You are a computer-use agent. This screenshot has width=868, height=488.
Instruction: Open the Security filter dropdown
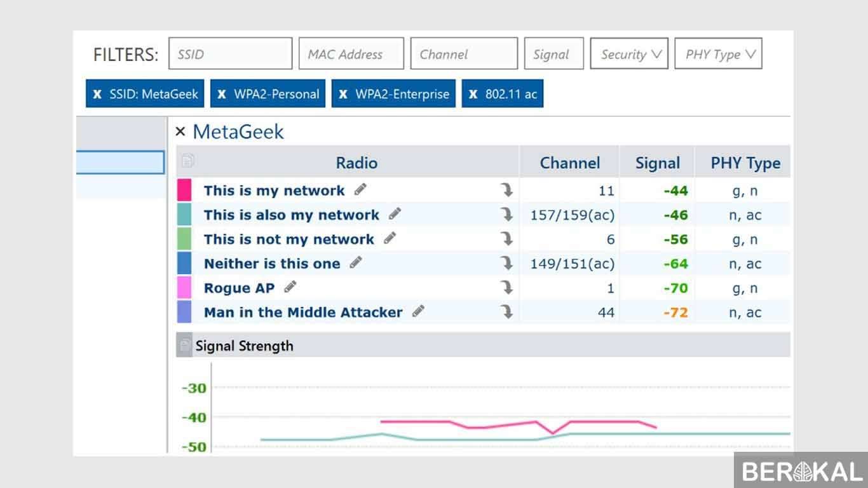point(629,54)
